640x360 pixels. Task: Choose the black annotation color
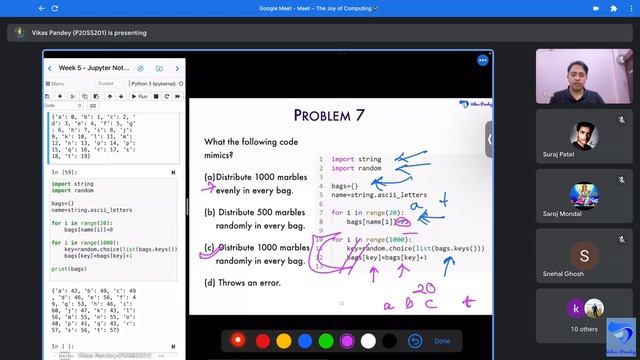pos(389,341)
